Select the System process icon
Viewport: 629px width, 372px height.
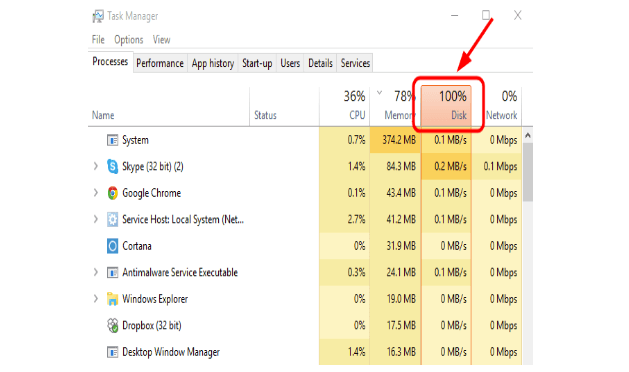point(112,140)
